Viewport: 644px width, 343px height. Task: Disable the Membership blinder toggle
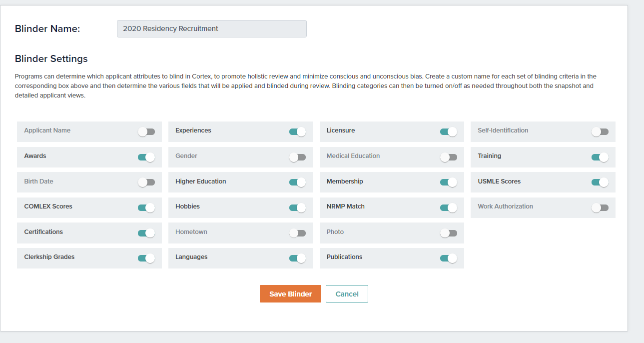point(449,182)
